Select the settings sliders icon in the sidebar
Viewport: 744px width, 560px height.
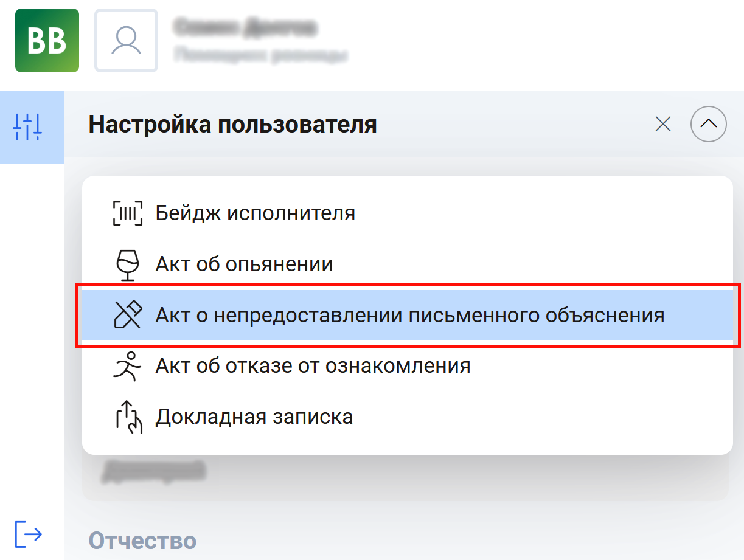tap(27, 127)
